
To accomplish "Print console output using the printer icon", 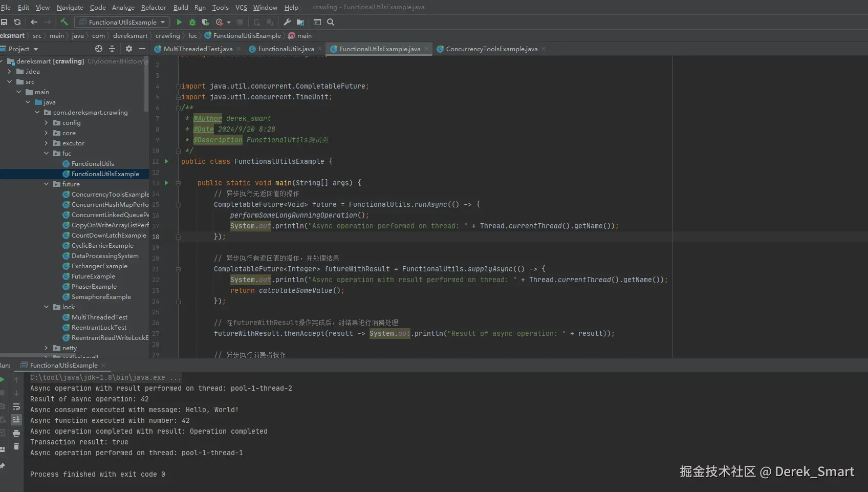I will 16,433.
